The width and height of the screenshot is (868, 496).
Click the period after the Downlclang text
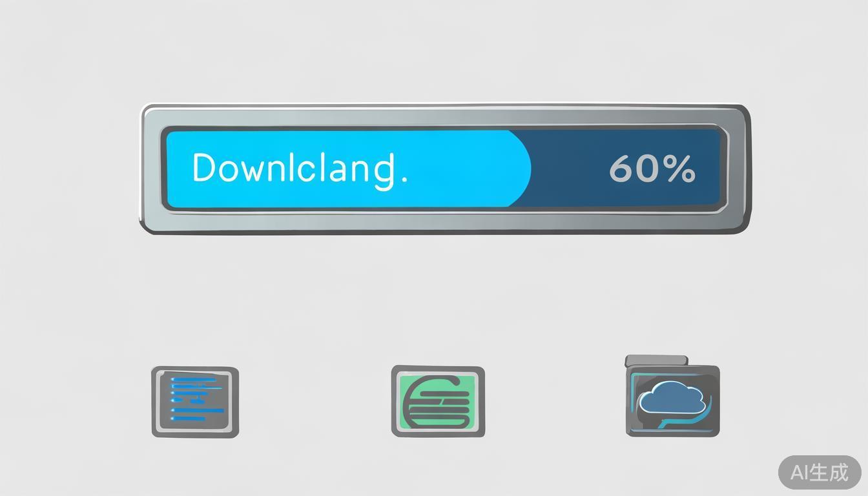pyautogui.click(x=404, y=181)
